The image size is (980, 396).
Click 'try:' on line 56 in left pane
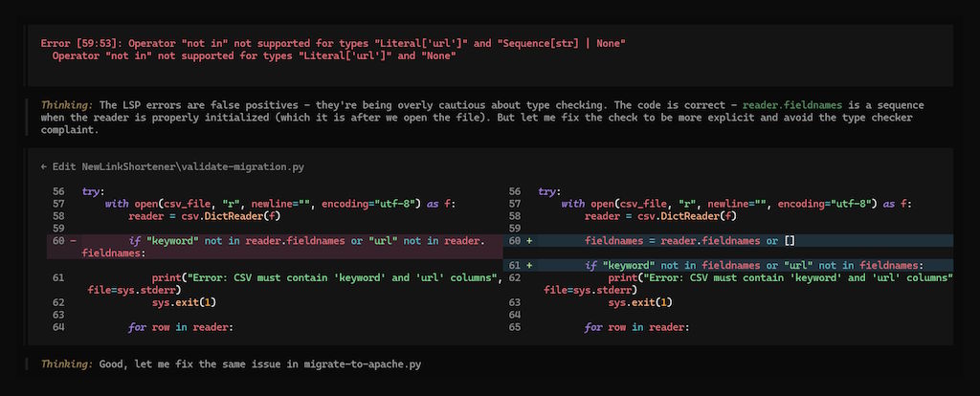[94, 191]
